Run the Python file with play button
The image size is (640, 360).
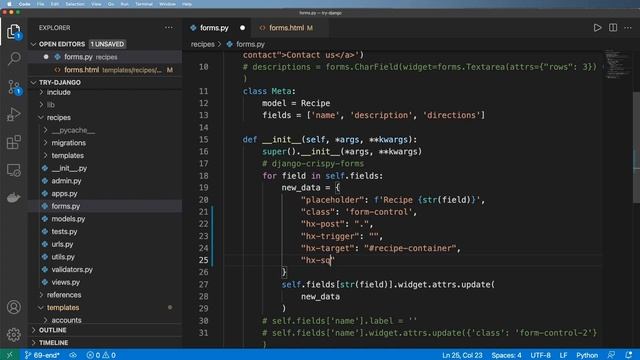click(597, 28)
